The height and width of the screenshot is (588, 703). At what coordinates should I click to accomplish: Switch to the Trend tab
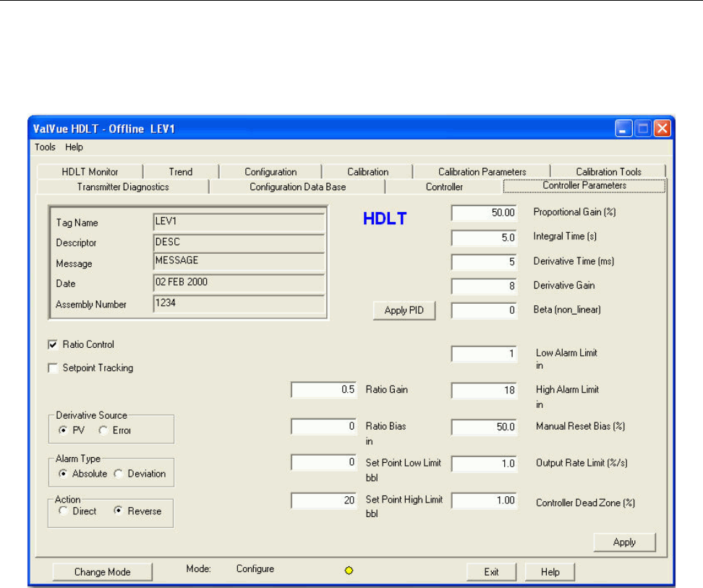pyautogui.click(x=181, y=171)
